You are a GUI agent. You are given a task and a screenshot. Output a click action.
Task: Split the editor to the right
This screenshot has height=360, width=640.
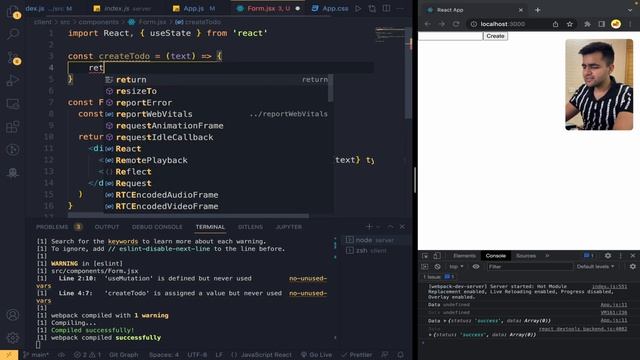click(x=386, y=8)
